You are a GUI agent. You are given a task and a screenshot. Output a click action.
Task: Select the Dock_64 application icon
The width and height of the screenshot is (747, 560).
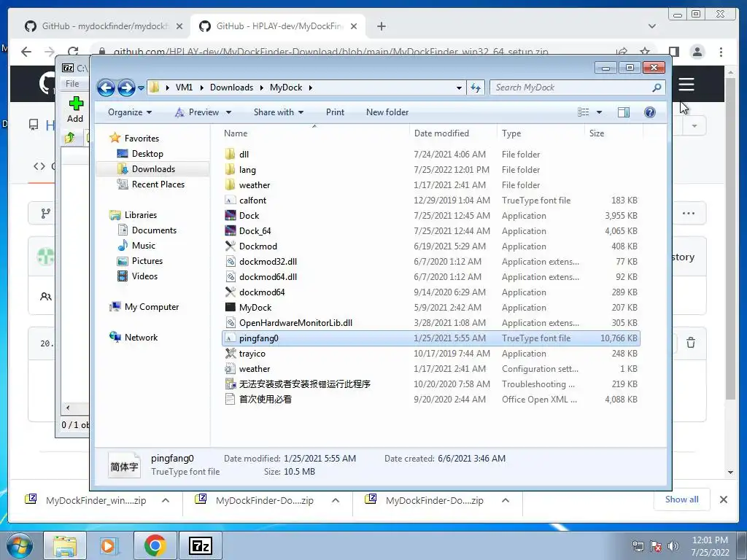click(x=230, y=230)
